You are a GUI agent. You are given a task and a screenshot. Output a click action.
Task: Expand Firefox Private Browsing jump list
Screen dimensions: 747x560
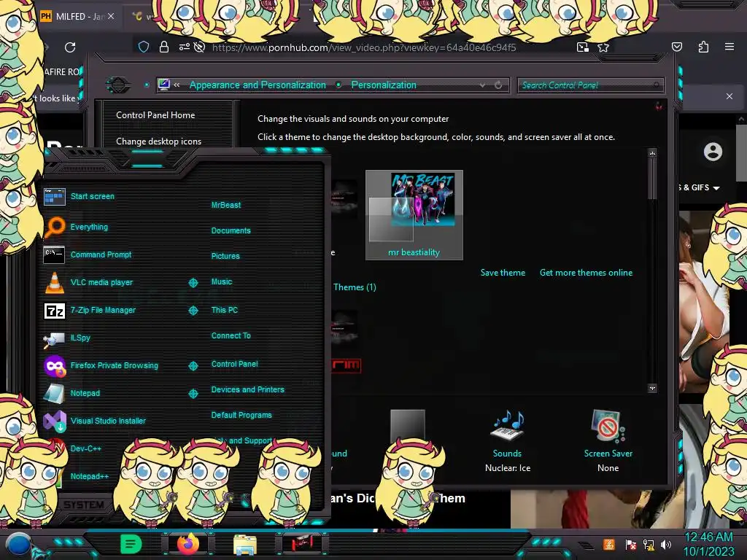point(193,366)
